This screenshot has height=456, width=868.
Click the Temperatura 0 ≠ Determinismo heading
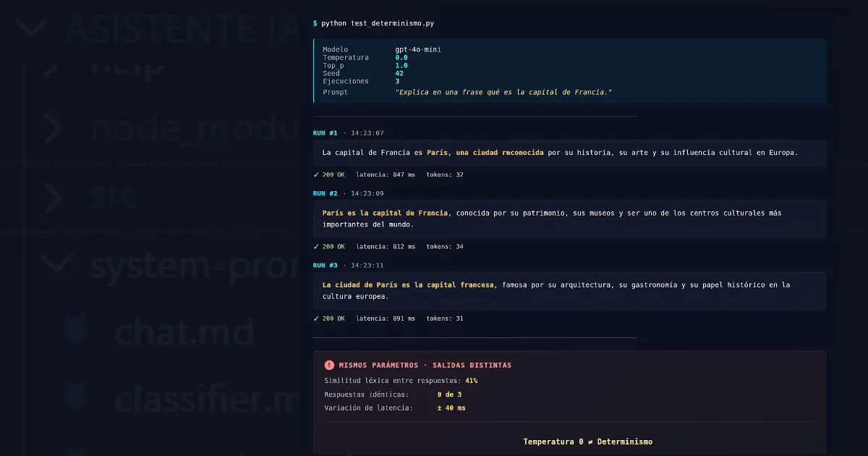point(588,441)
